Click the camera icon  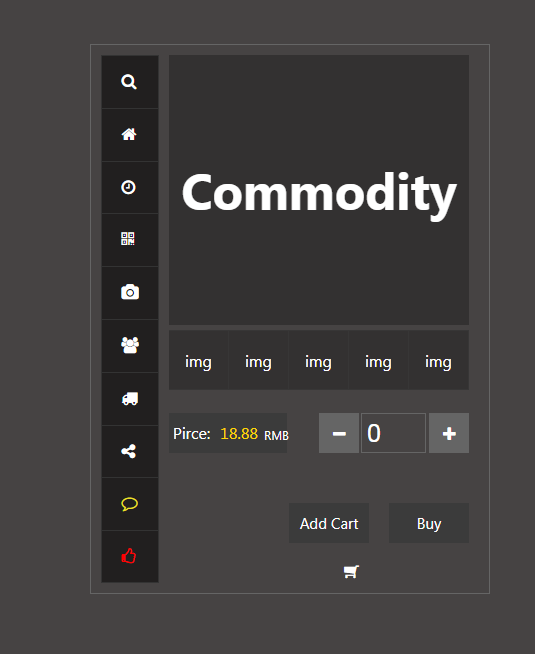click(130, 292)
